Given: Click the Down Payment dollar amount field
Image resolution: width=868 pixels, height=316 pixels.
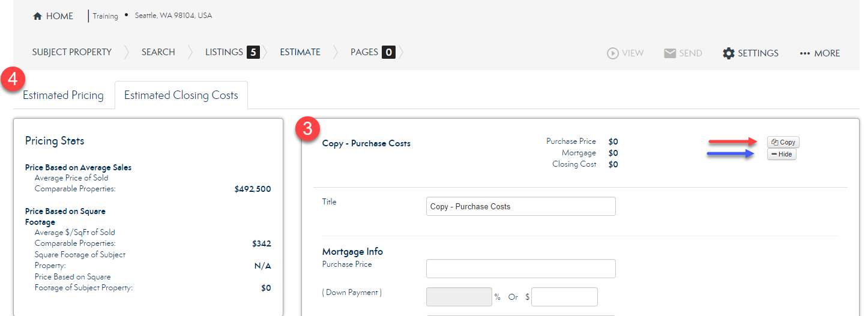Looking at the screenshot, I should [564, 297].
